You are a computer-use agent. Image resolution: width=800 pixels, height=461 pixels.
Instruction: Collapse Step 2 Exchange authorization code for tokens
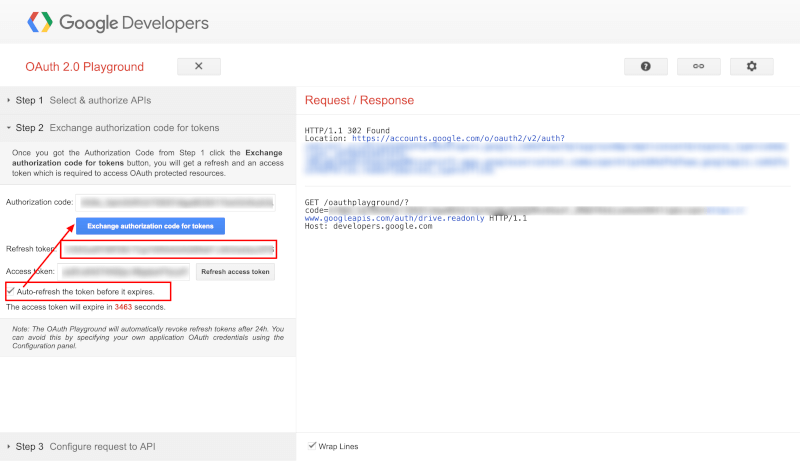click(148, 128)
